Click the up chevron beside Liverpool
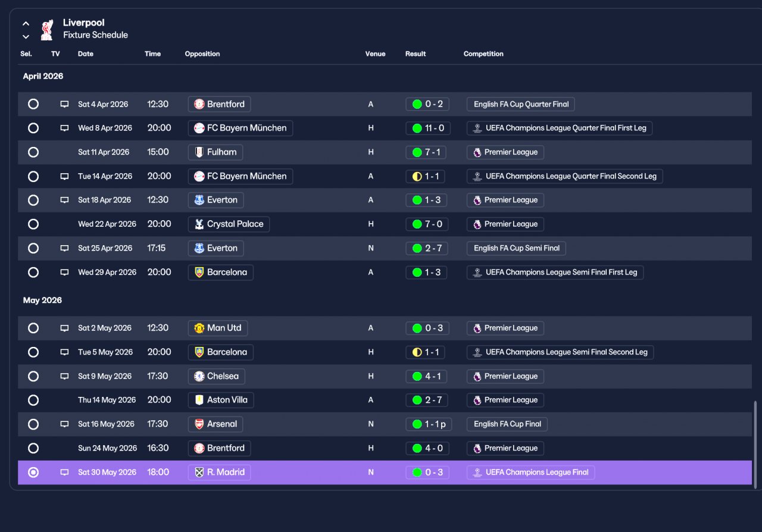Screen dimensions: 762x532 [x=26, y=24]
